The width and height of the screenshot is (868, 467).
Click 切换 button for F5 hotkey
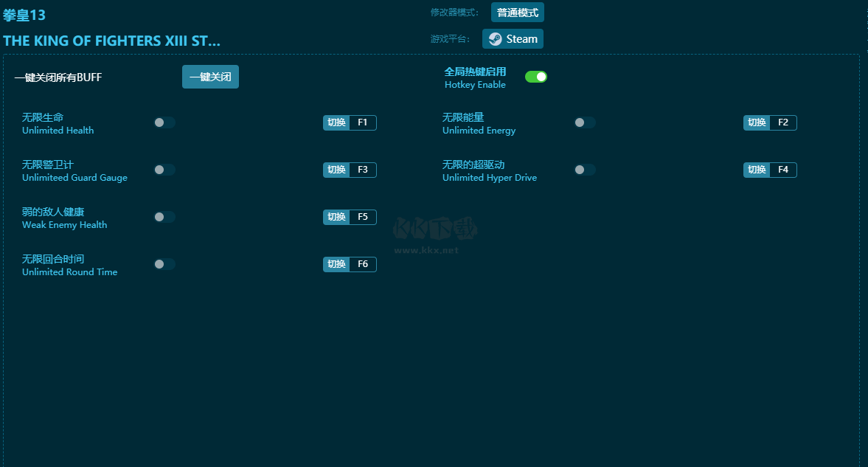pyautogui.click(x=336, y=217)
